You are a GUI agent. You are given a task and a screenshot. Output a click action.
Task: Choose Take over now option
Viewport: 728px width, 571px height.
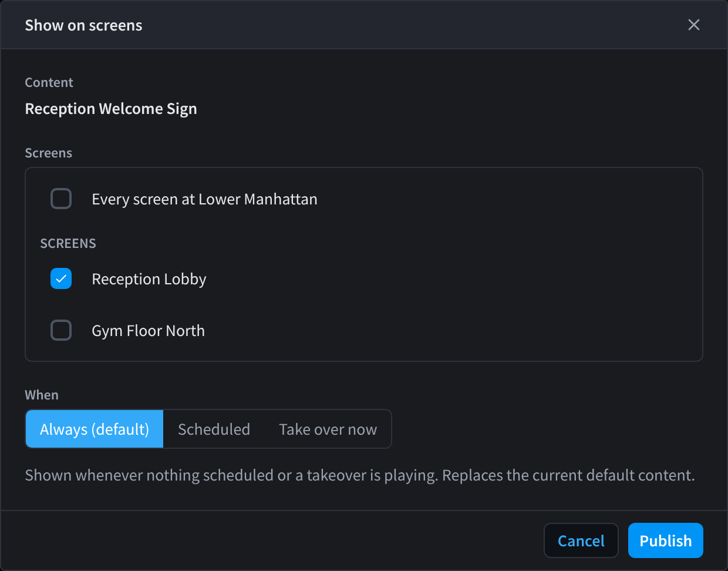pyautogui.click(x=328, y=429)
